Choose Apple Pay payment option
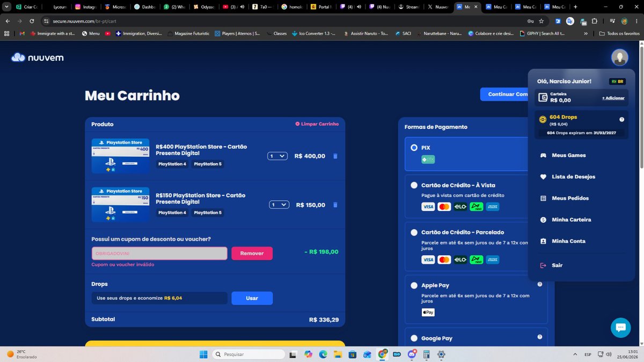The height and width of the screenshot is (362, 644). point(414,285)
